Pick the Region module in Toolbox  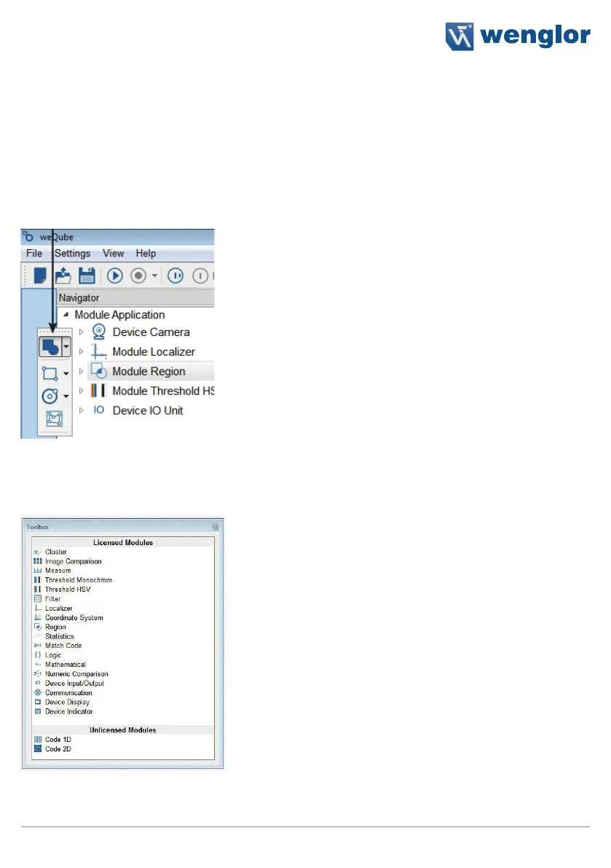point(55,627)
